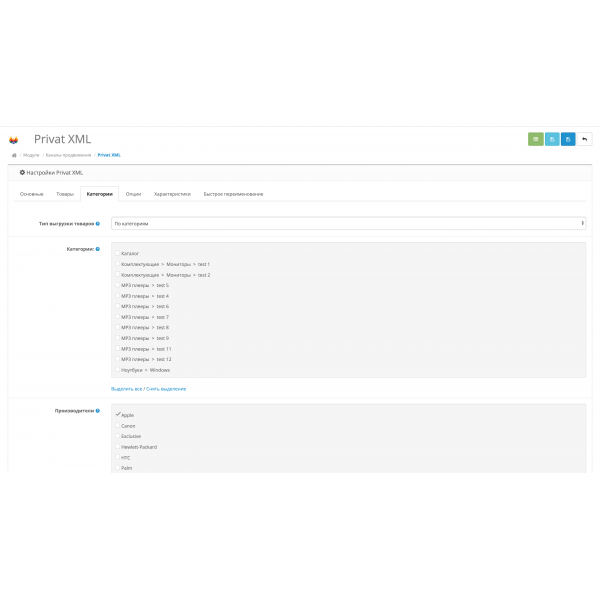
Task: Check MP3 плееры > test 8
Action: point(117,327)
